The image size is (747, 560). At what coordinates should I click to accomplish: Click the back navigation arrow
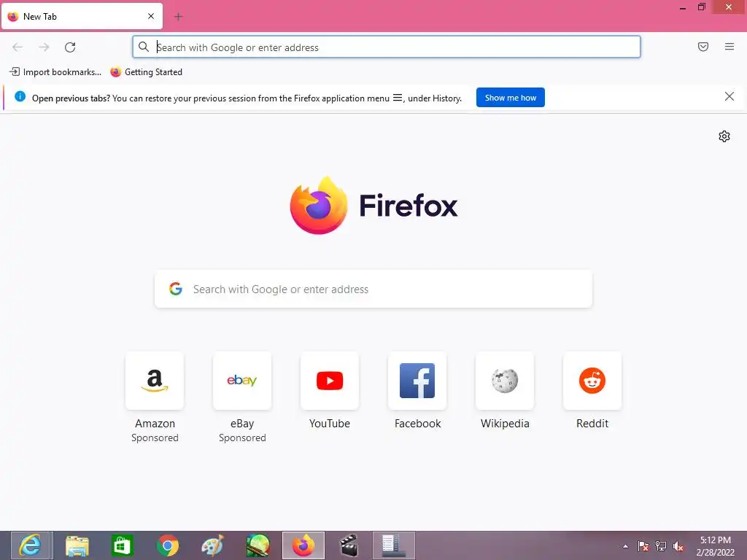pyautogui.click(x=18, y=47)
